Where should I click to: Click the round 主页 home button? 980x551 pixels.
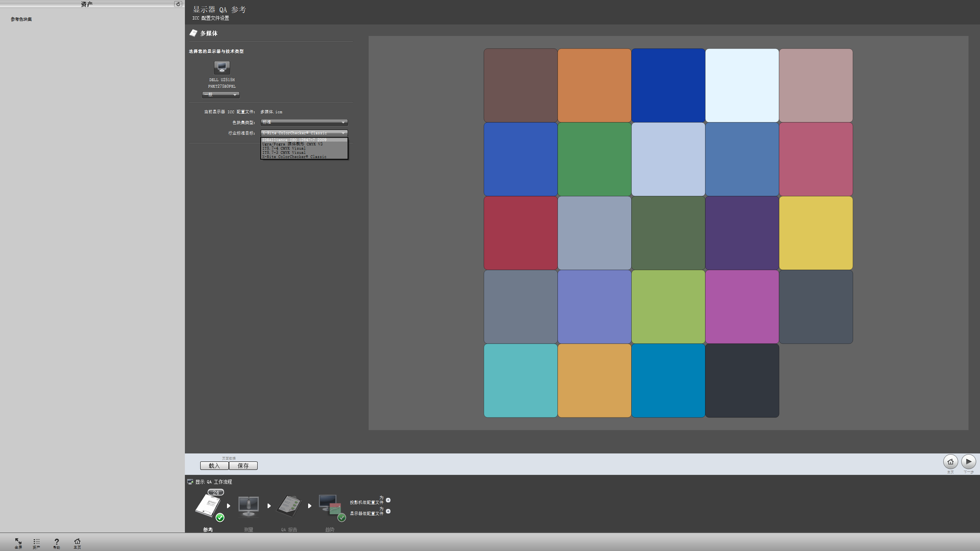click(950, 461)
